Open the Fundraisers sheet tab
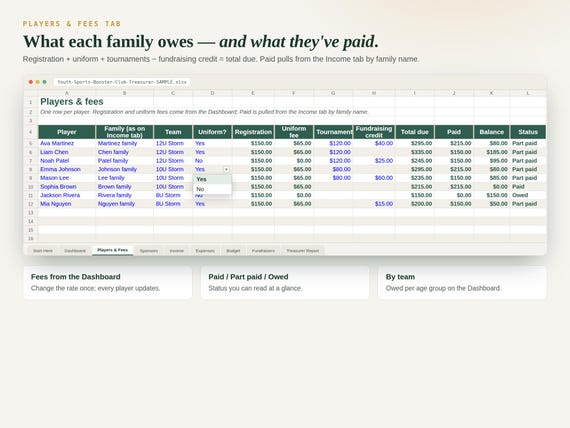Image resolution: width=570 pixels, height=428 pixels. [x=263, y=251]
